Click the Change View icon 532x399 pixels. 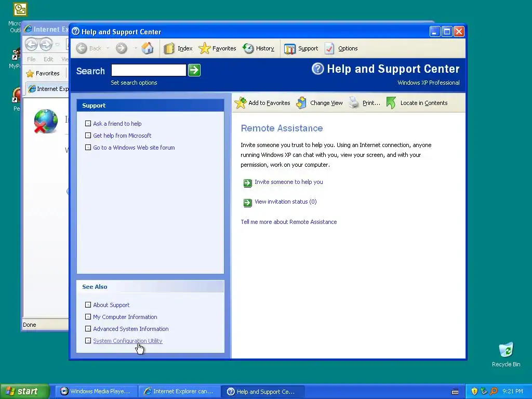[301, 103]
